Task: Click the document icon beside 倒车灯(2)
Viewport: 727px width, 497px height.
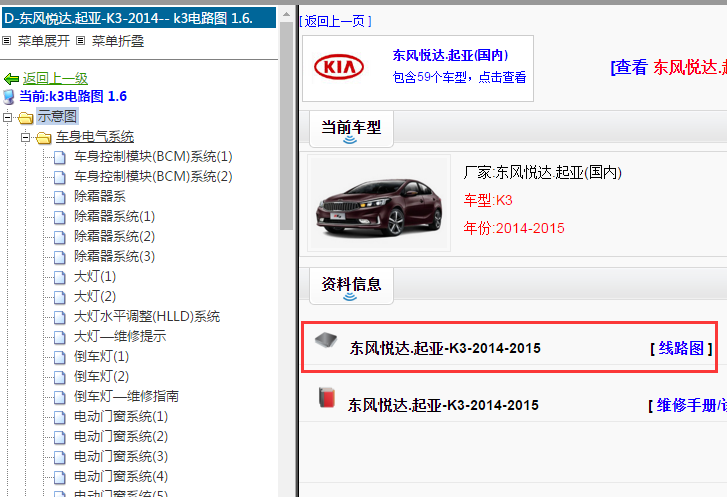Action: pyautogui.click(x=59, y=377)
